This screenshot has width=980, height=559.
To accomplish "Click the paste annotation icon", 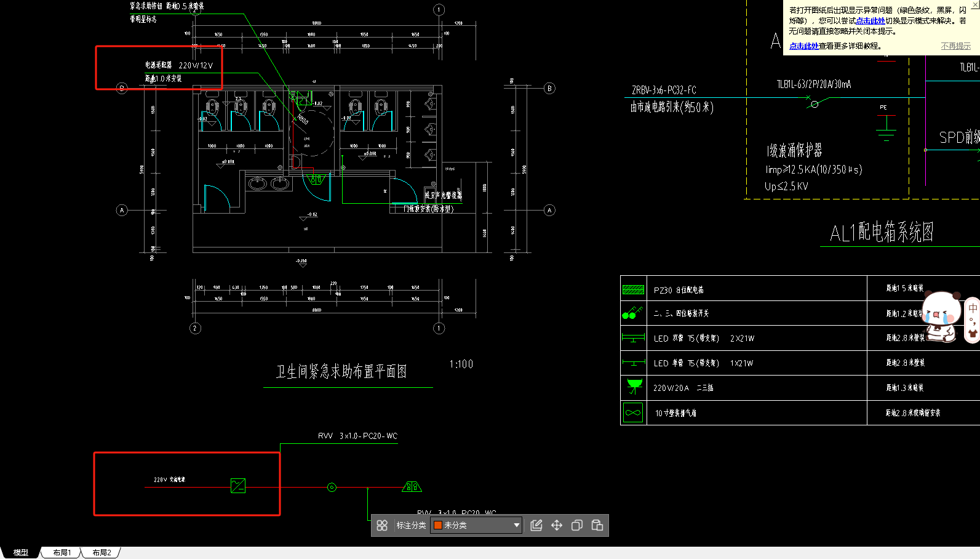I will (597, 525).
